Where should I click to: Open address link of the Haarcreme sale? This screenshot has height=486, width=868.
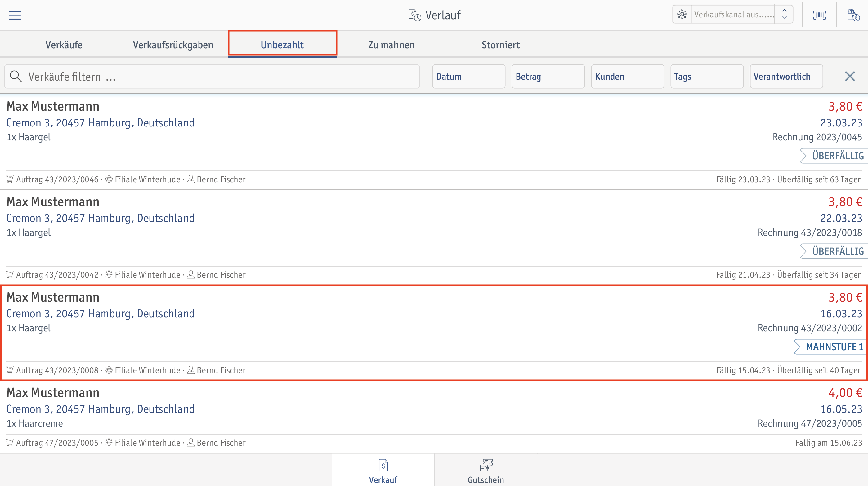101,409
